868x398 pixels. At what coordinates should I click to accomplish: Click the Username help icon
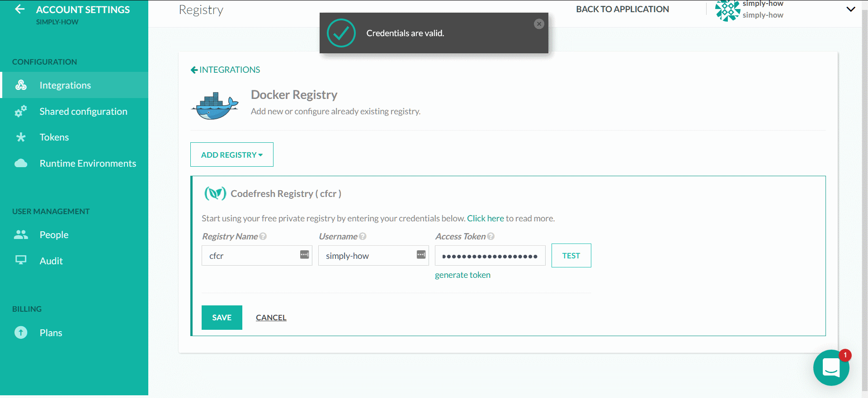(363, 236)
